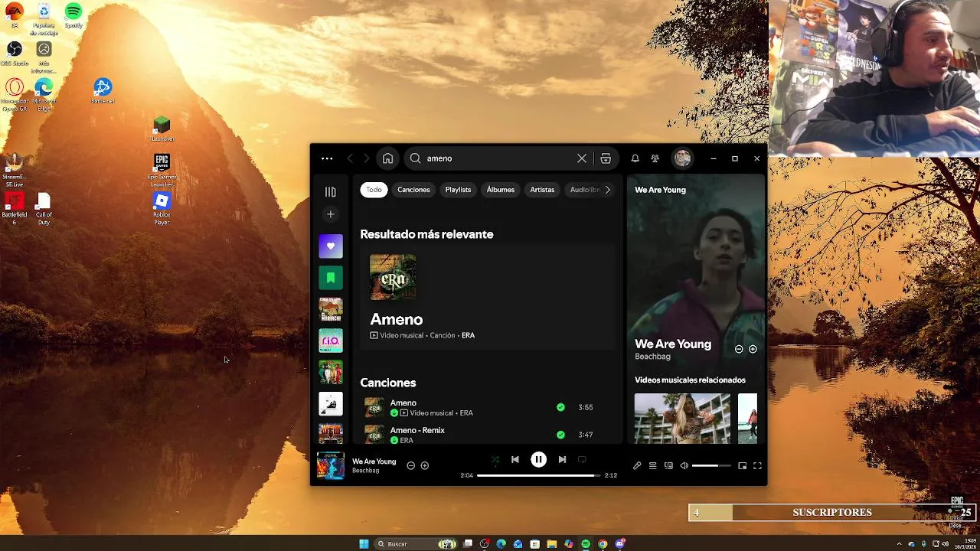This screenshot has height=551, width=980.
Task: Create a new playlist with plus icon
Action: pos(331,214)
